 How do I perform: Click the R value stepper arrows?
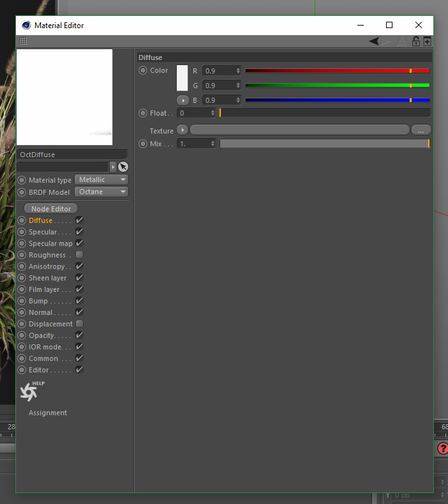pos(238,70)
